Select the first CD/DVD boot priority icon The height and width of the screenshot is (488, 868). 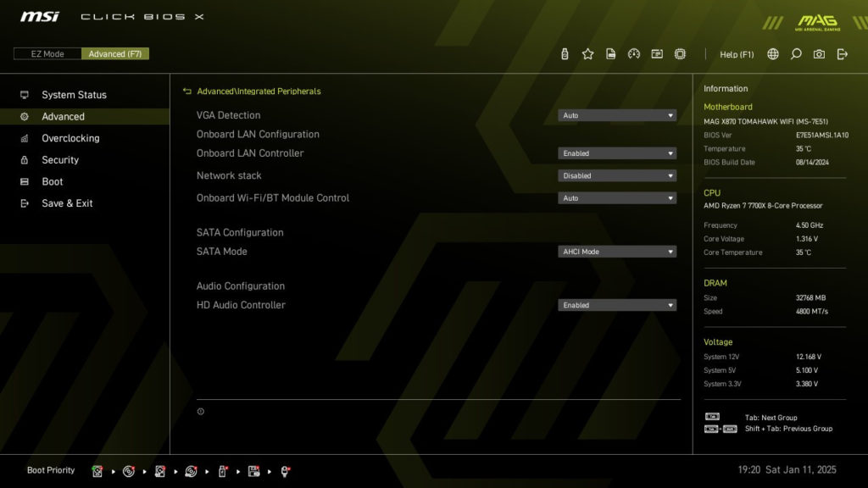click(129, 471)
